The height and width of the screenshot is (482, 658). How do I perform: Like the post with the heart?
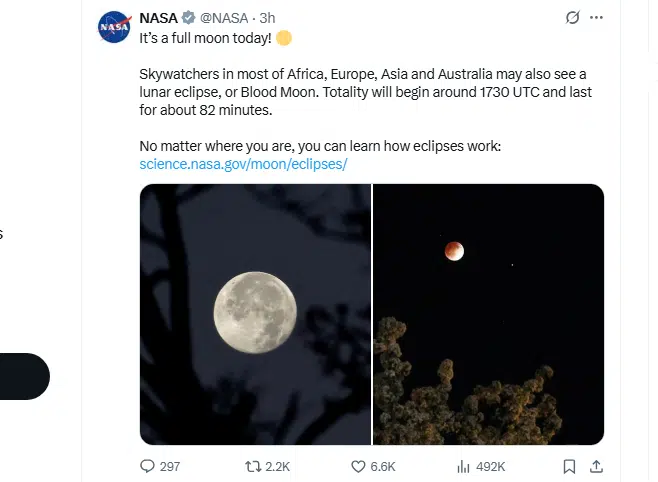(x=358, y=466)
